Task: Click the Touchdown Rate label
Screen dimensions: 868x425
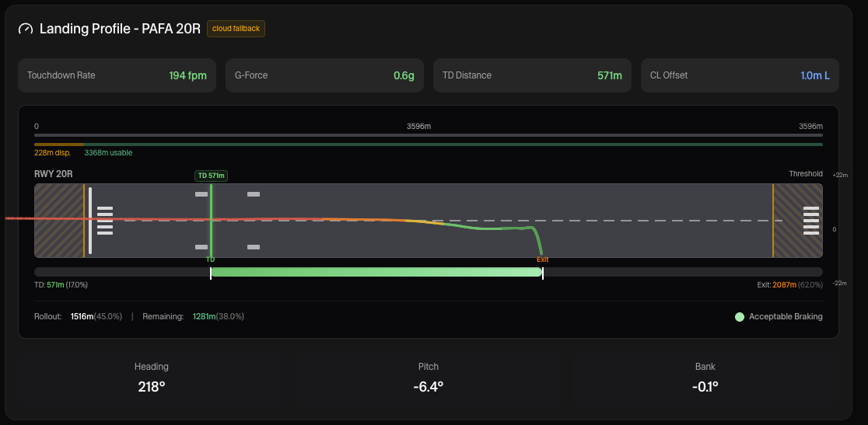Action: click(x=61, y=75)
